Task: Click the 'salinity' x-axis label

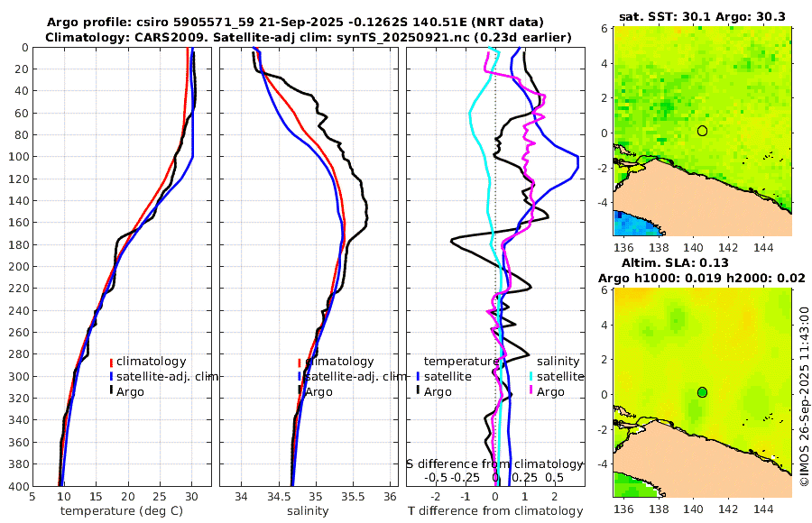Action: click(x=308, y=511)
